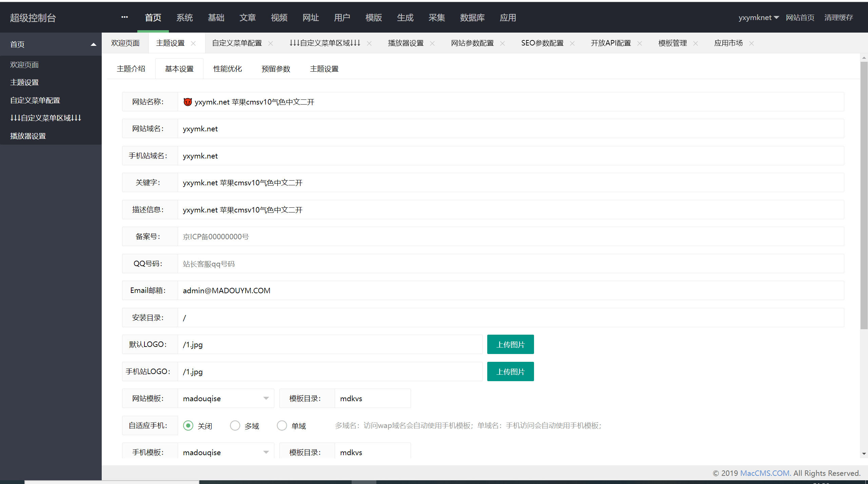Close the SEO参数配置 tab

click(x=572, y=43)
